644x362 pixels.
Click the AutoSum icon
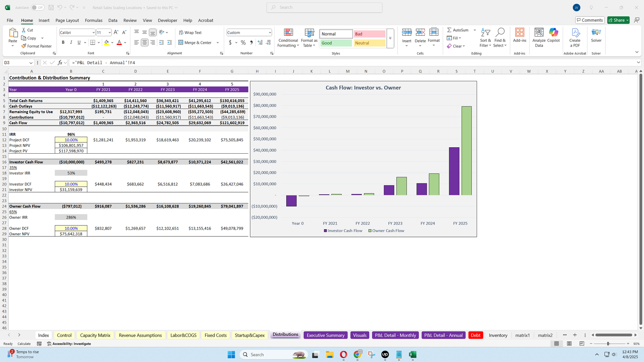pos(450,30)
